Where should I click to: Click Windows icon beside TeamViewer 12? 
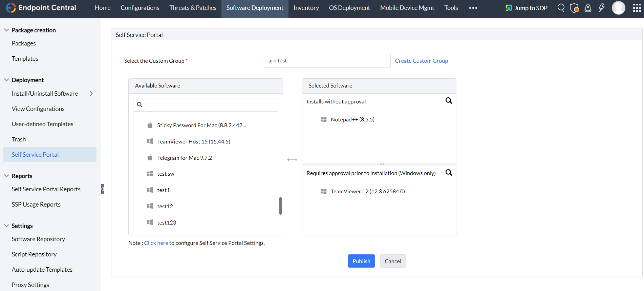point(324,191)
